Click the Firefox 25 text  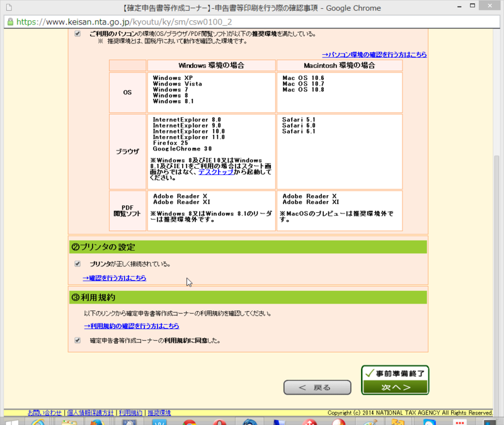point(170,143)
